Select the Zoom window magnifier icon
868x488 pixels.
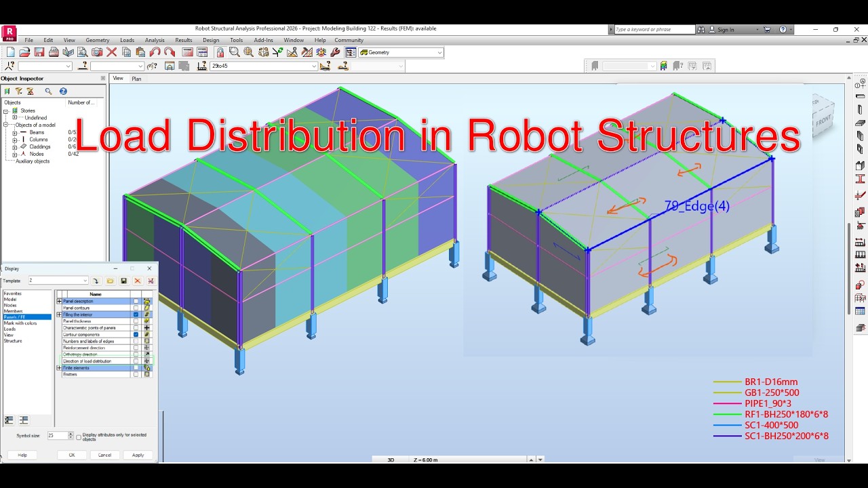pos(234,52)
